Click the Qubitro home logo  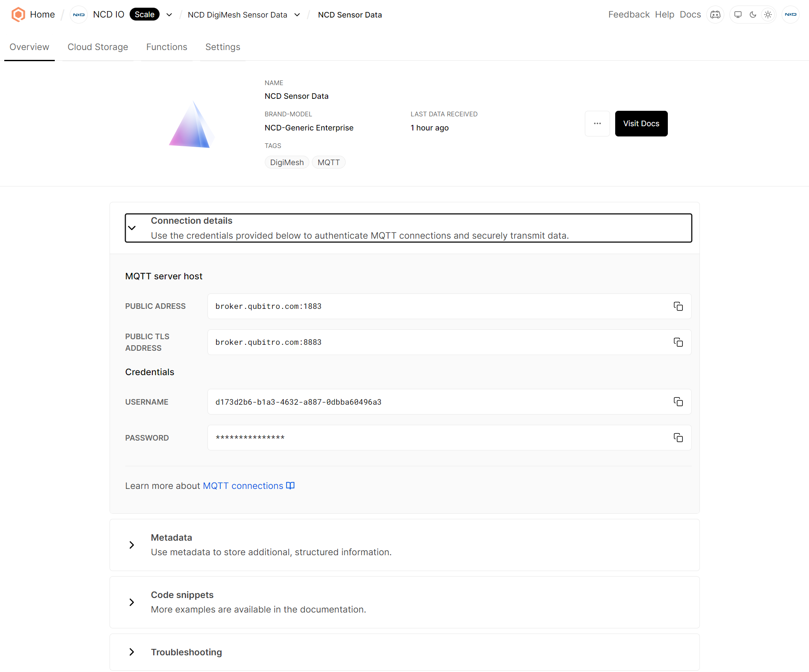18,14
